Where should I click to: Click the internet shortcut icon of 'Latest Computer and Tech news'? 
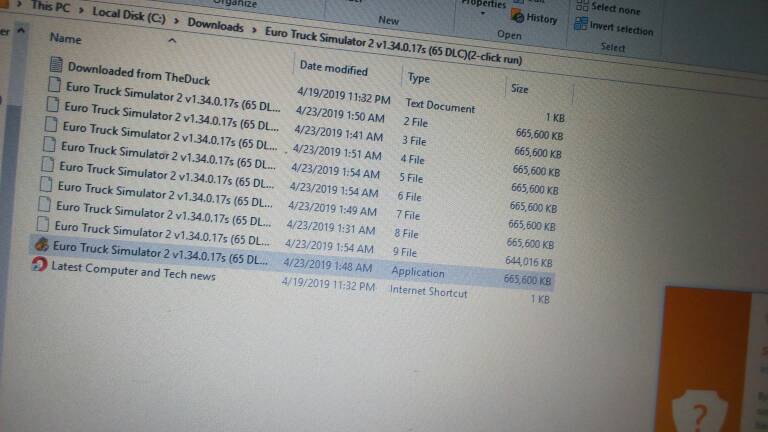(x=39, y=264)
